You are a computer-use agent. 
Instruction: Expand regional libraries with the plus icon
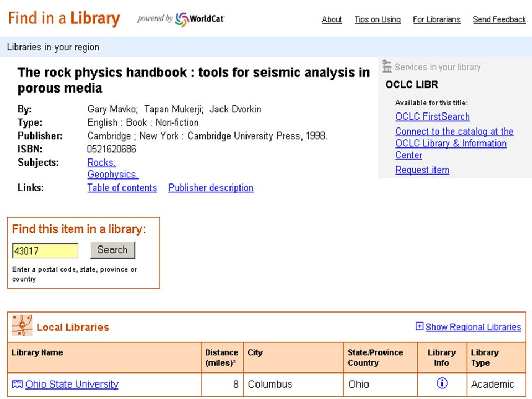coord(420,326)
